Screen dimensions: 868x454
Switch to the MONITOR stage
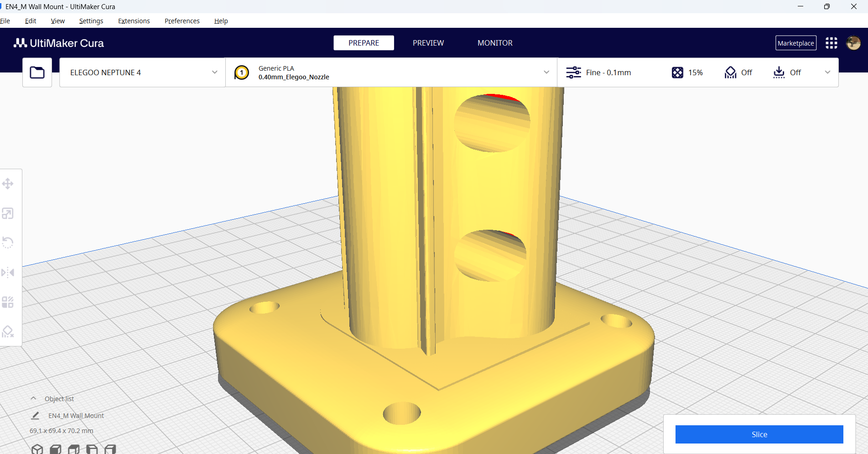tap(495, 43)
